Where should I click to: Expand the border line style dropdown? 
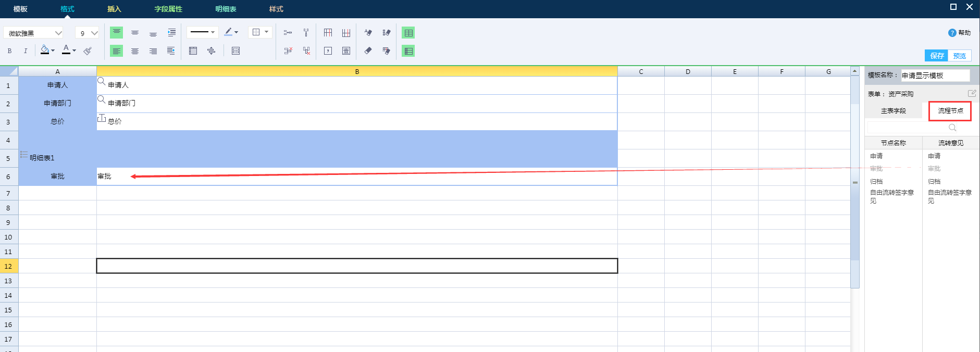202,32
